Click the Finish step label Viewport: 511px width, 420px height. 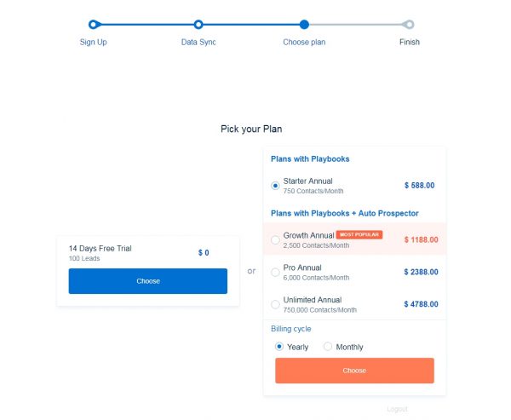[409, 42]
